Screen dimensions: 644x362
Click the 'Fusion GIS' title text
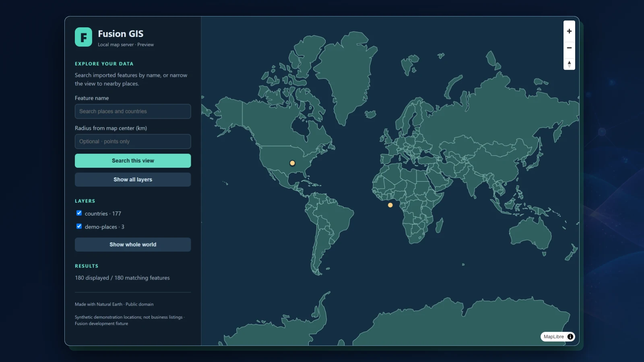[x=121, y=34]
